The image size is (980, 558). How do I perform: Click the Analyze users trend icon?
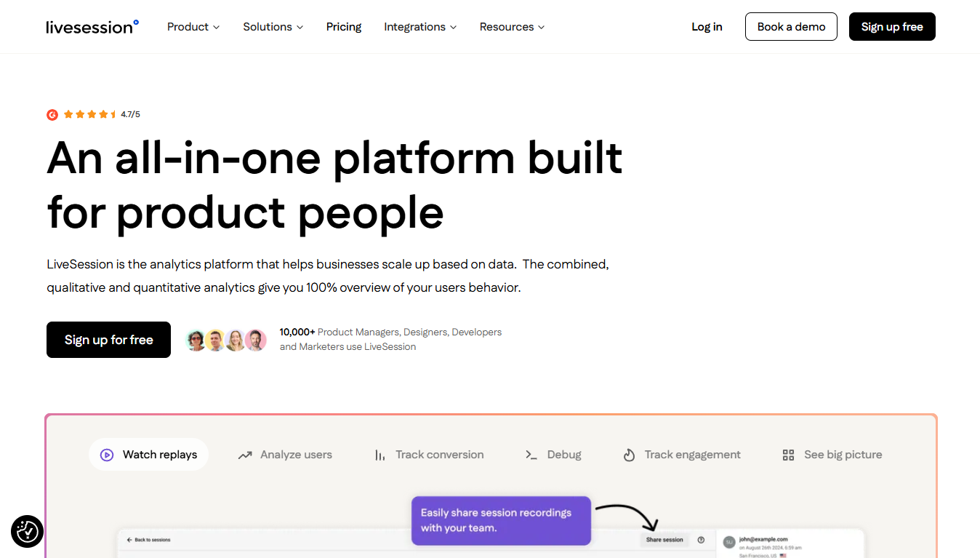pyautogui.click(x=245, y=455)
